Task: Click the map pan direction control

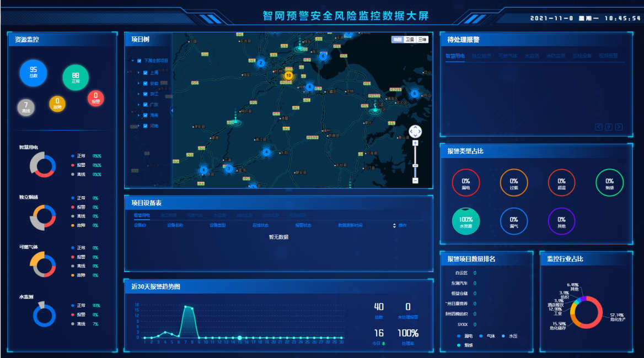Action: pyautogui.click(x=415, y=132)
